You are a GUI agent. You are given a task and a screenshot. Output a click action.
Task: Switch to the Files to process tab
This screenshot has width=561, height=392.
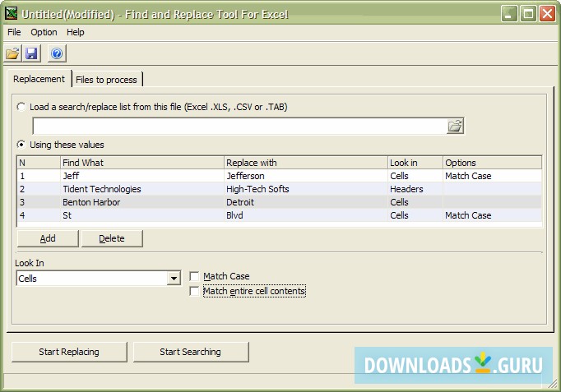coord(106,80)
